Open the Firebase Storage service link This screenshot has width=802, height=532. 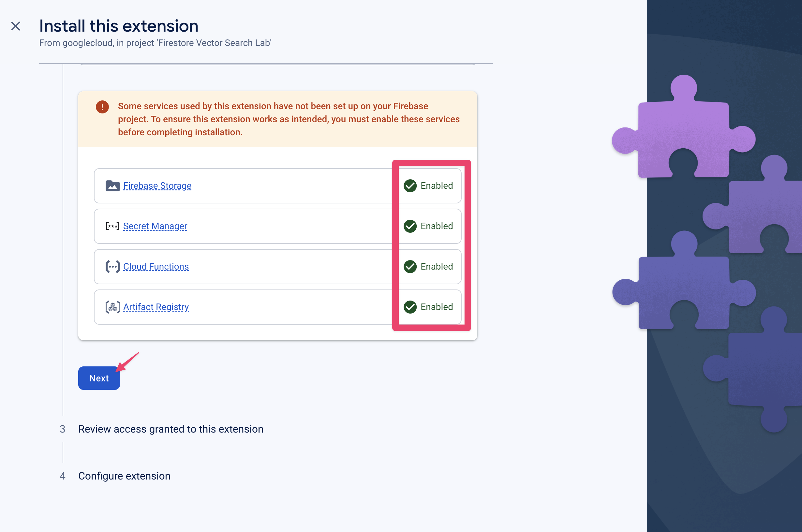coord(157,186)
